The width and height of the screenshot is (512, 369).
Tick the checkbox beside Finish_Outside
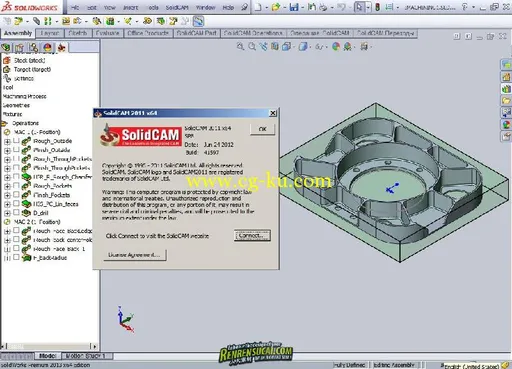pyautogui.click(x=16, y=150)
